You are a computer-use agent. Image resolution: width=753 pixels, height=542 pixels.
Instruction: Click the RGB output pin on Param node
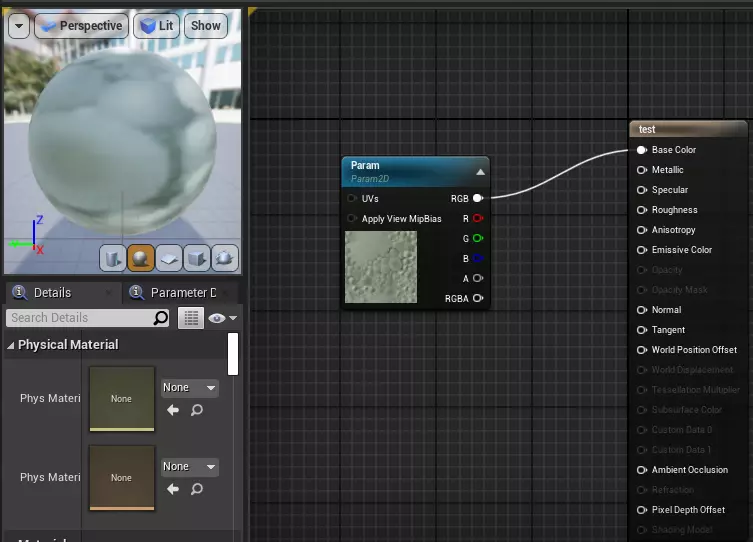coord(478,198)
